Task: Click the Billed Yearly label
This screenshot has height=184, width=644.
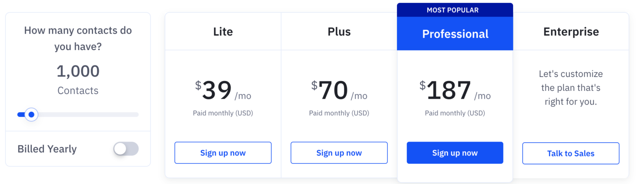Action: (x=47, y=149)
